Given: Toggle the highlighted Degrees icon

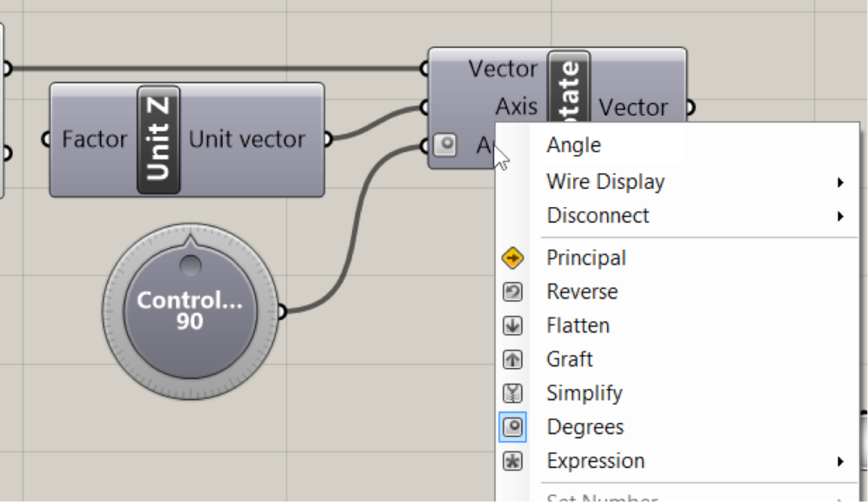Looking at the screenshot, I should coord(512,427).
